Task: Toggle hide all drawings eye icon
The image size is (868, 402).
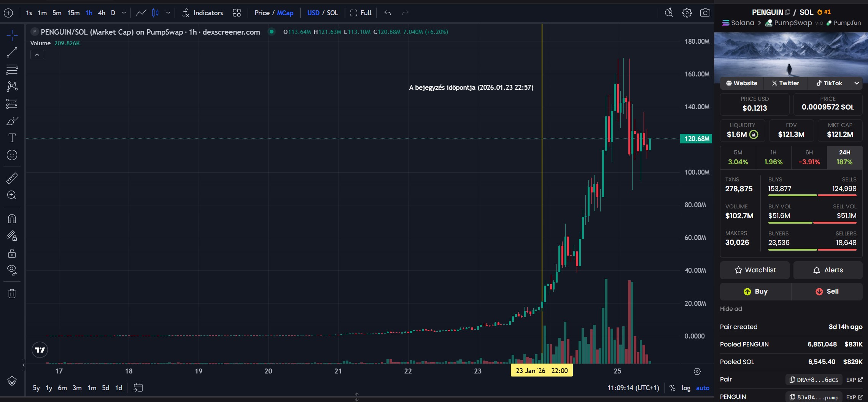Action: [12, 270]
